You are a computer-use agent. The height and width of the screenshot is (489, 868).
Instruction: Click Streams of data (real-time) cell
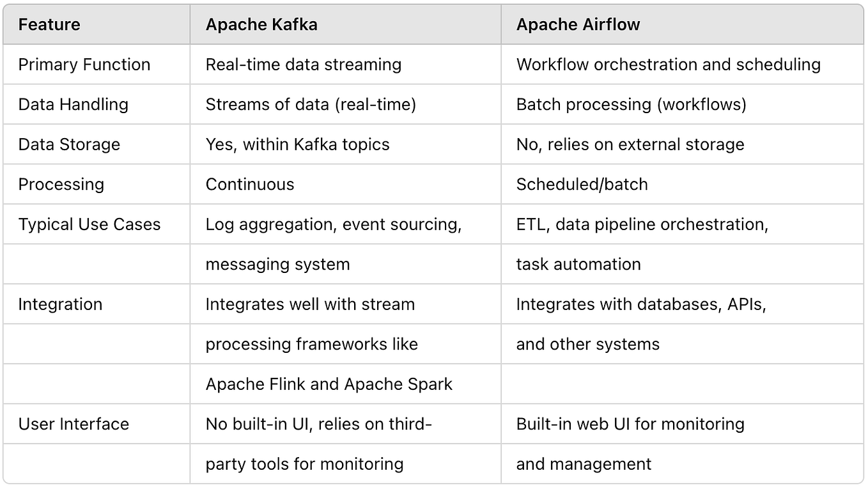(x=311, y=104)
